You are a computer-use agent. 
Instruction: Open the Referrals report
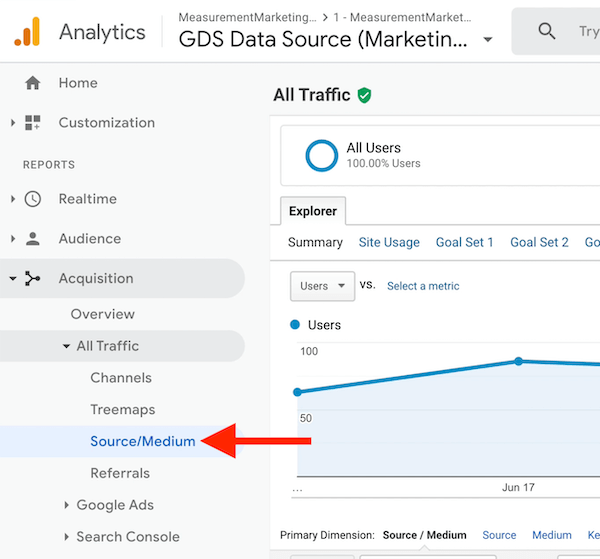tap(120, 473)
